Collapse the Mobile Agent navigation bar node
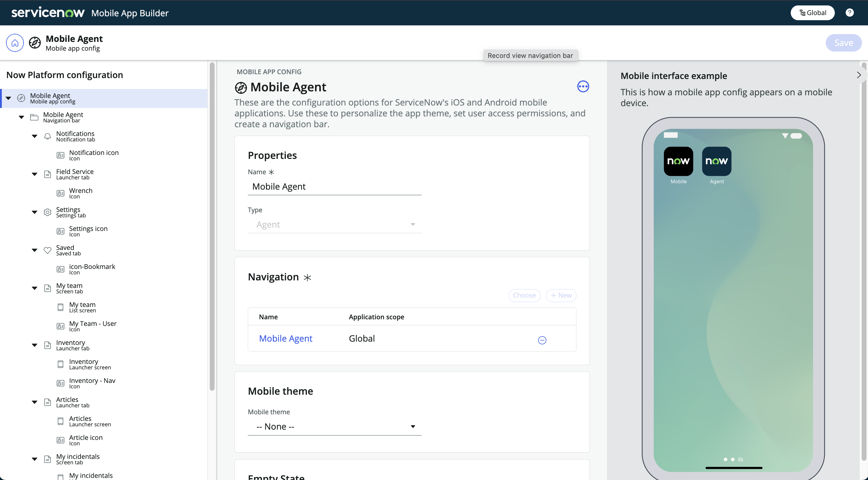Image resolution: width=868 pixels, height=480 pixels. point(21,118)
